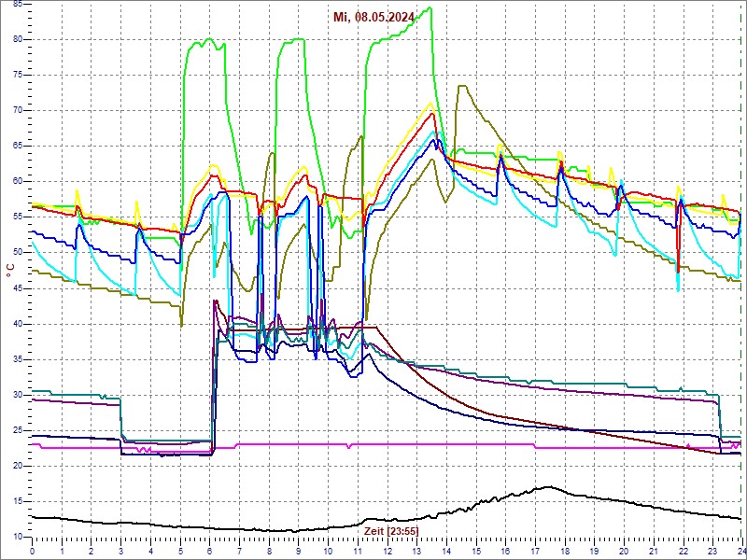Screen dimensions: 747x560
Task: Click '20' on the vertical temperature axis
Action: pyautogui.click(x=18, y=466)
